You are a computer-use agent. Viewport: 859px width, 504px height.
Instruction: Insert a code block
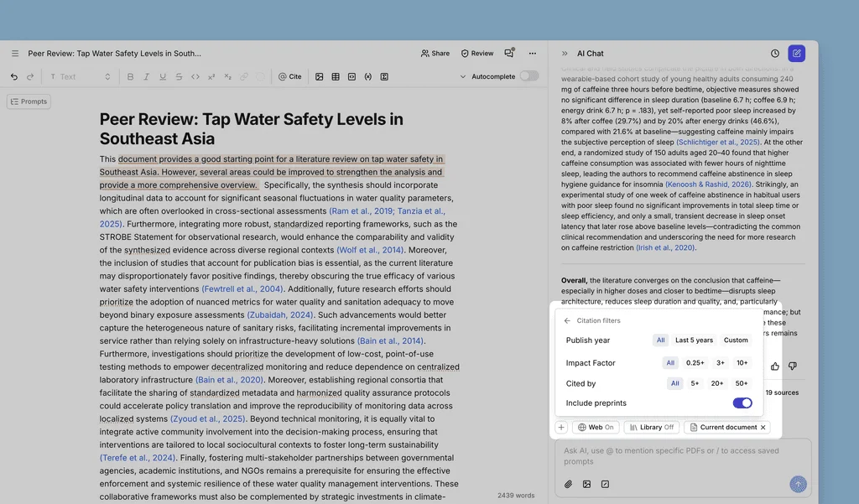pyautogui.click(x=351, y=76)
